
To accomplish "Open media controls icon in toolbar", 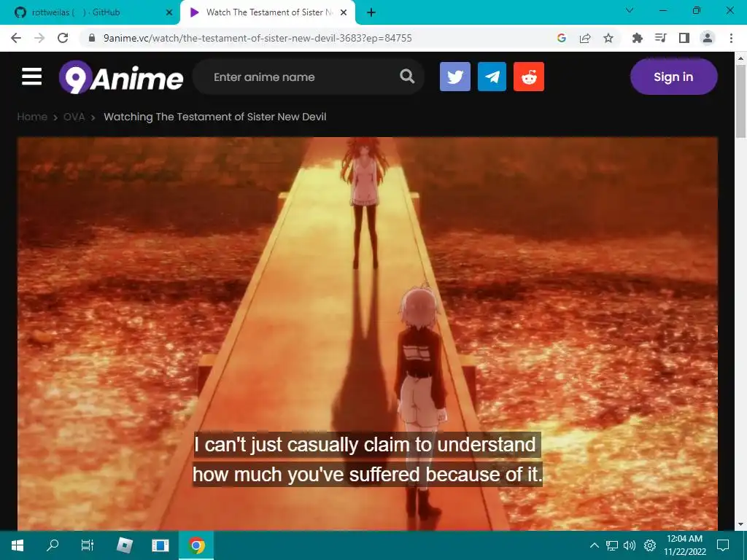I will 661,38.
